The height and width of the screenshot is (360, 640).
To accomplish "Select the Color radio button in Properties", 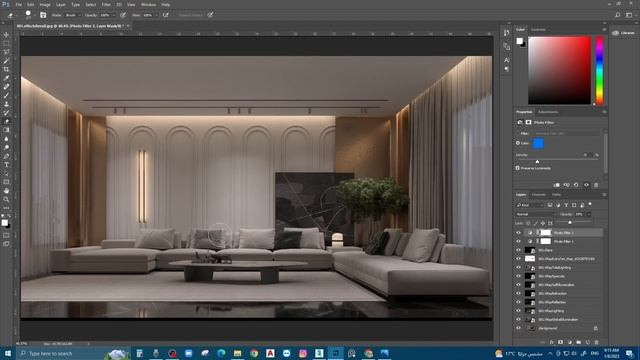I will 518,143.
